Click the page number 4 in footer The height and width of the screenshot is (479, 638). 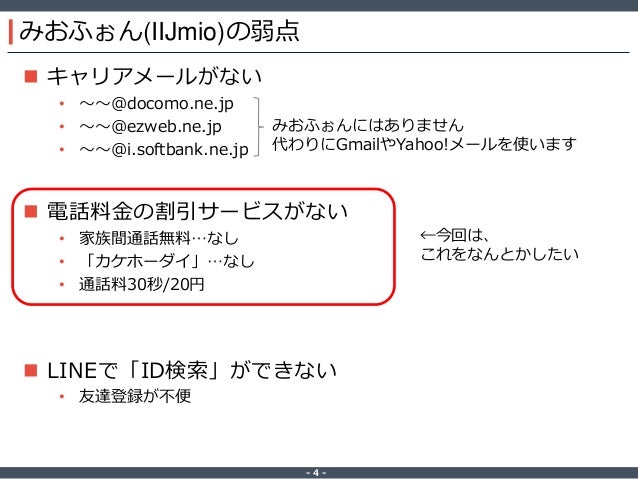pos(316,473)
